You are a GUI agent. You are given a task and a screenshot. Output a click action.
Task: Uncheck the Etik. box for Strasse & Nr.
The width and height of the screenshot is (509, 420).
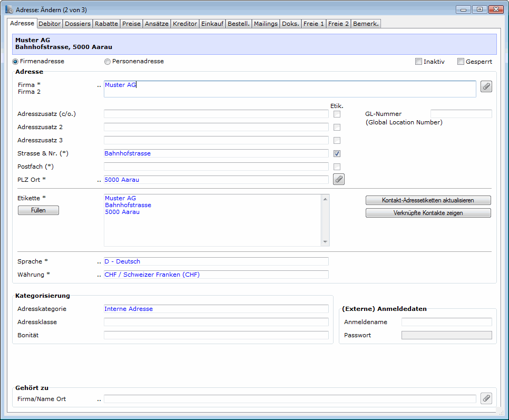337,153
